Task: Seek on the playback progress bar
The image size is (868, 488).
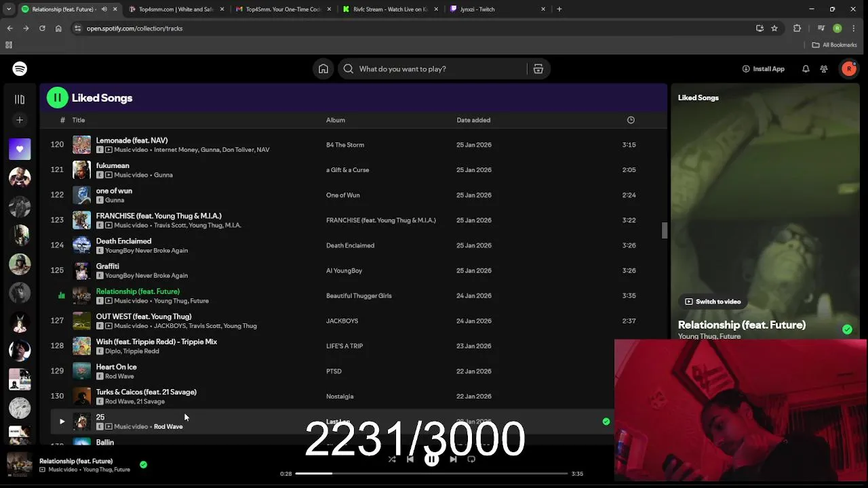Action: (431, 474)
